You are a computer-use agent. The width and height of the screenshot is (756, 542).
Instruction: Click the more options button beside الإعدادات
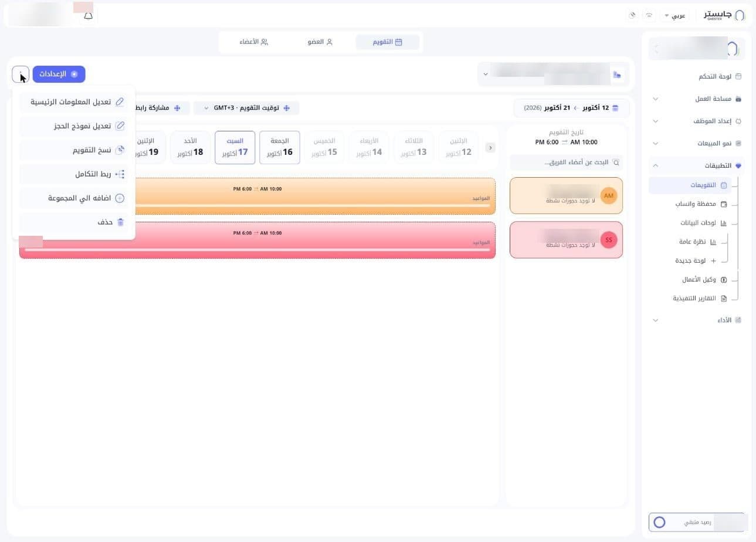click(x=21, y=74)
